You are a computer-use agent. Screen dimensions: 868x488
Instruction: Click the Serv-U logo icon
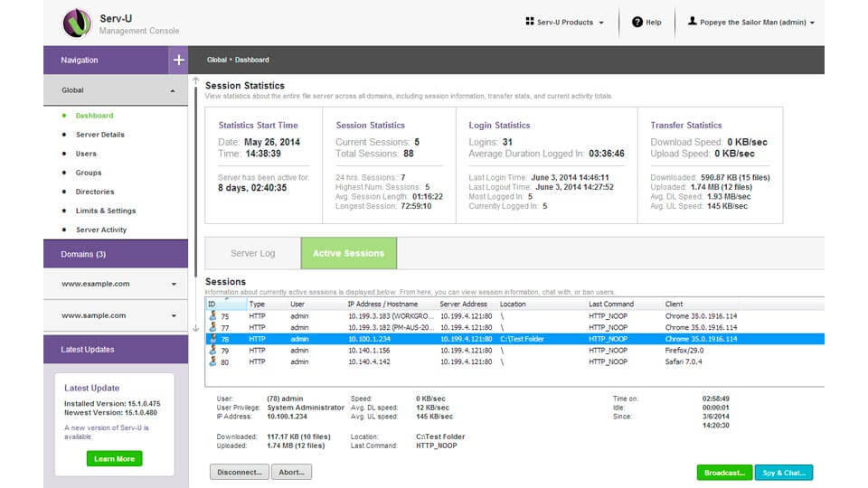click(77, 23)
